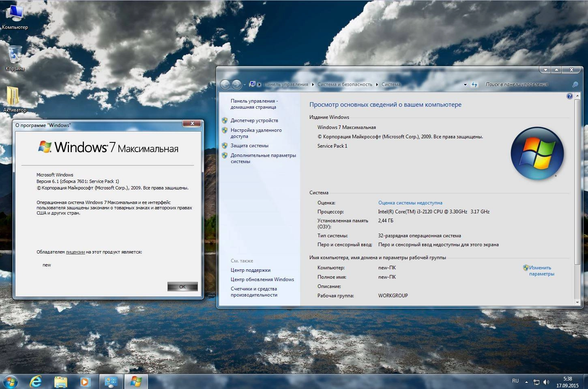Click the search magnifier icon
Viewport: 588px width, 389px height.
575,84
